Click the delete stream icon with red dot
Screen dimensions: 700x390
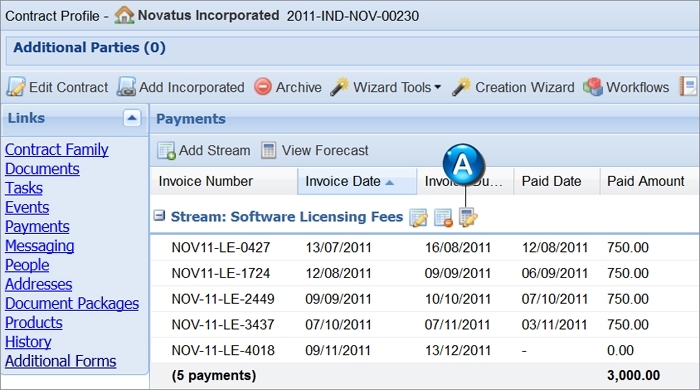click(x=443, y=218)
